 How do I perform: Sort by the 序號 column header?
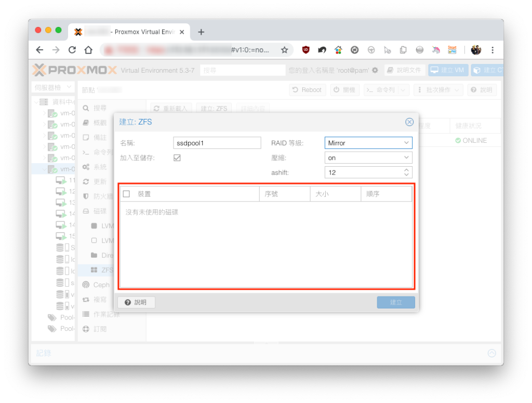click(x=285, y=194)
